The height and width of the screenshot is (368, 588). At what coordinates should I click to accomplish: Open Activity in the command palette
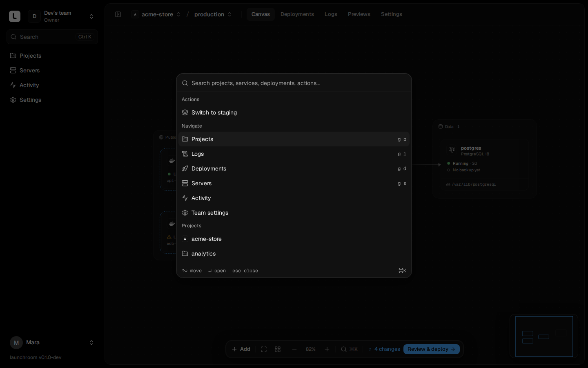tap(294, 198)
